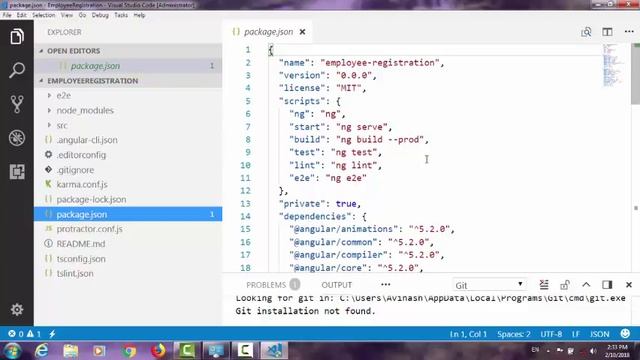Image resolution: width=640 pixels, height=360 pixels.
Task: Open the Source Control view icon
Action: tap(17, 104)
